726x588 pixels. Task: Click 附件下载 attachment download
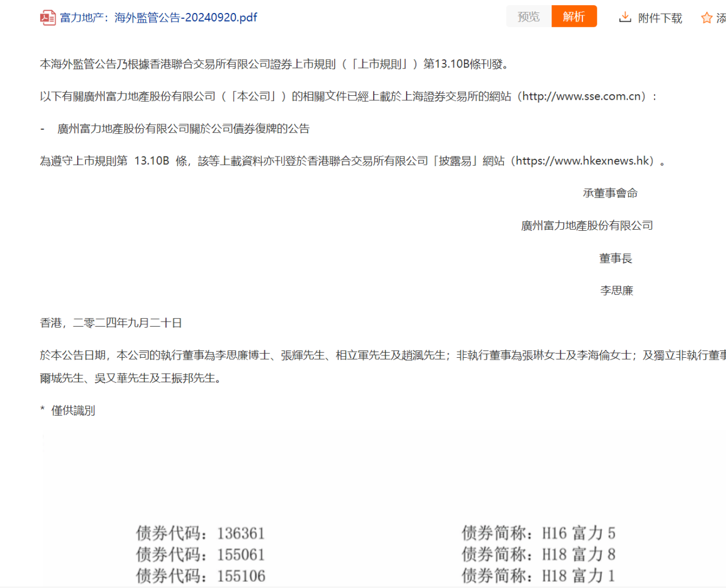[660, 18]
